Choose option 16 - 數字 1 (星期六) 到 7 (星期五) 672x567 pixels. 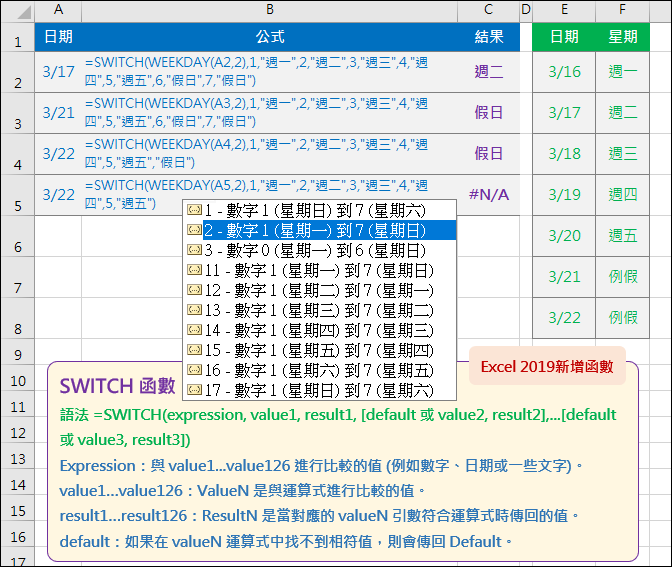[x=319, y=370]
